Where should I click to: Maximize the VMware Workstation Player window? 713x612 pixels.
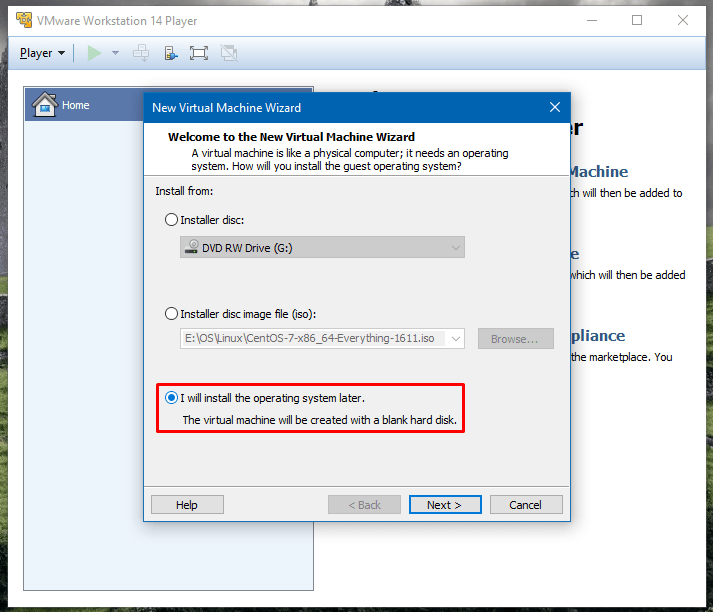pyautogui.click(x=637, y=20)
